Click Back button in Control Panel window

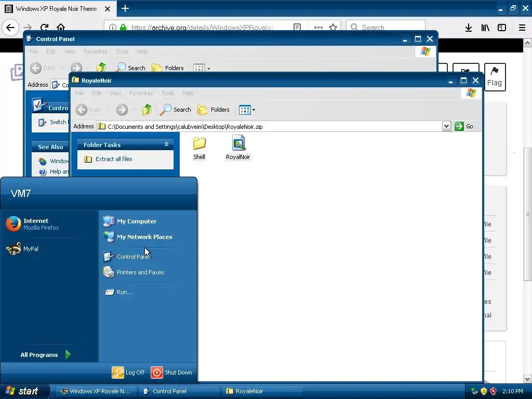tap(43, 68)
